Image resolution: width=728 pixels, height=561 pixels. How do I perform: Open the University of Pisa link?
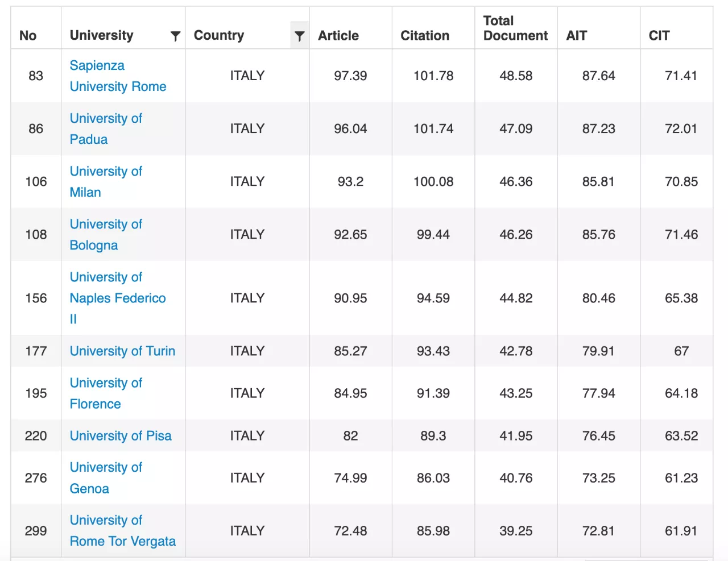[121, 435]
